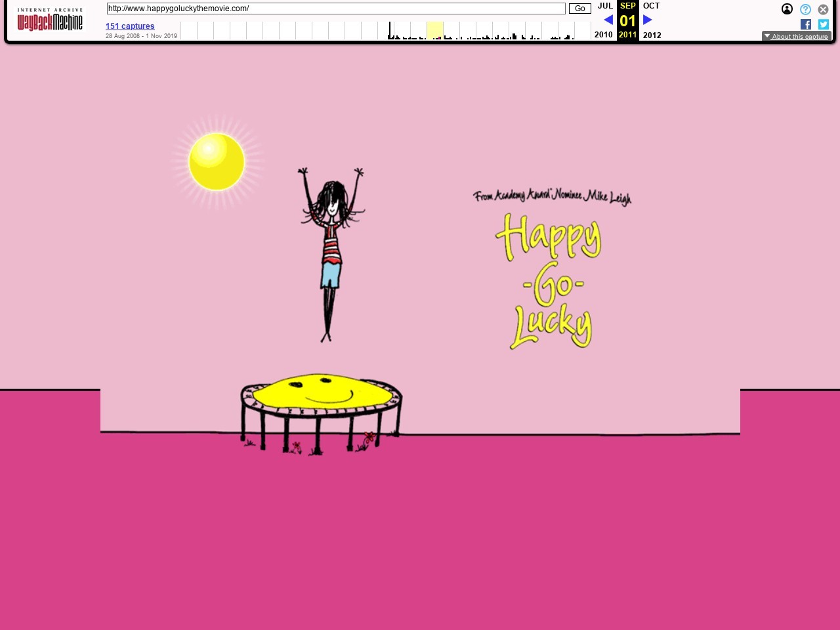This screenshot has width=840, height=630.
Task: Close the Wayback toolbar with X icon
Action: pos(823,9)
